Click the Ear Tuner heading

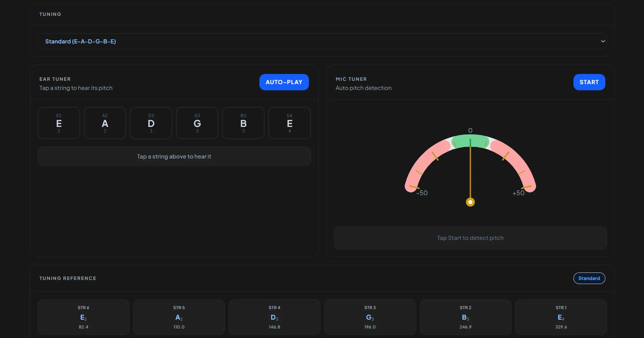click(x=55, y=79)
